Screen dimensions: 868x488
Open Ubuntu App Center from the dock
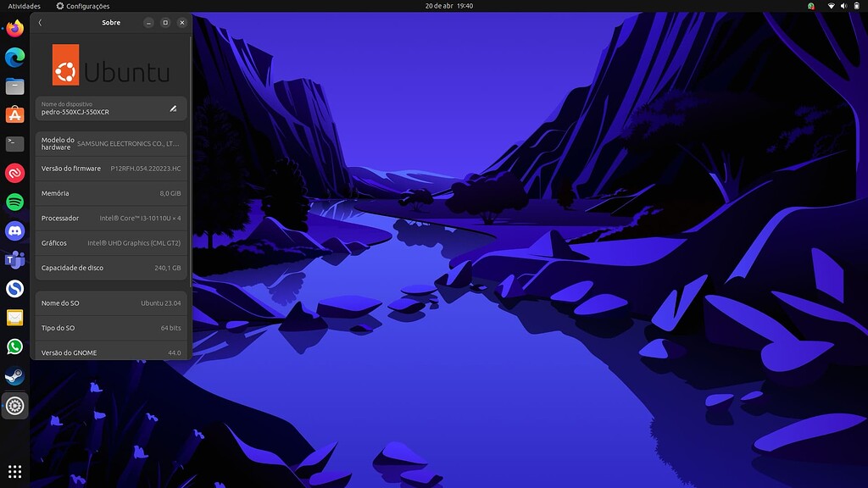click(14, 114)
